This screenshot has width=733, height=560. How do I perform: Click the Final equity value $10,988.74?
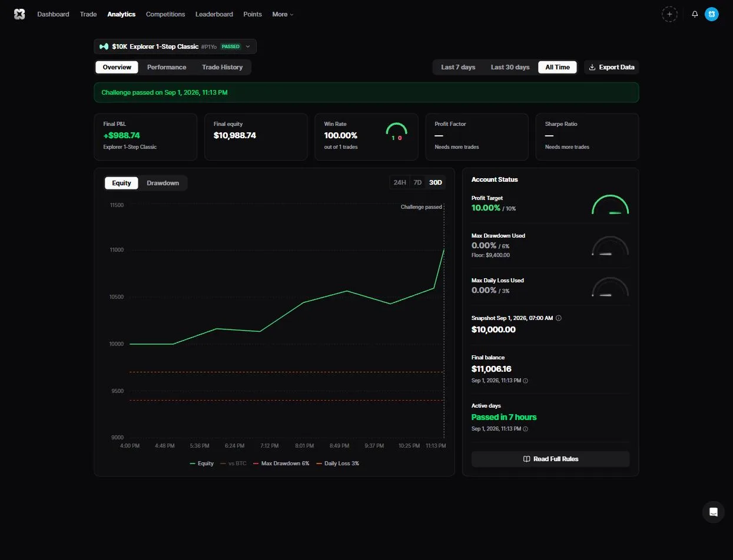pos(235,135)
